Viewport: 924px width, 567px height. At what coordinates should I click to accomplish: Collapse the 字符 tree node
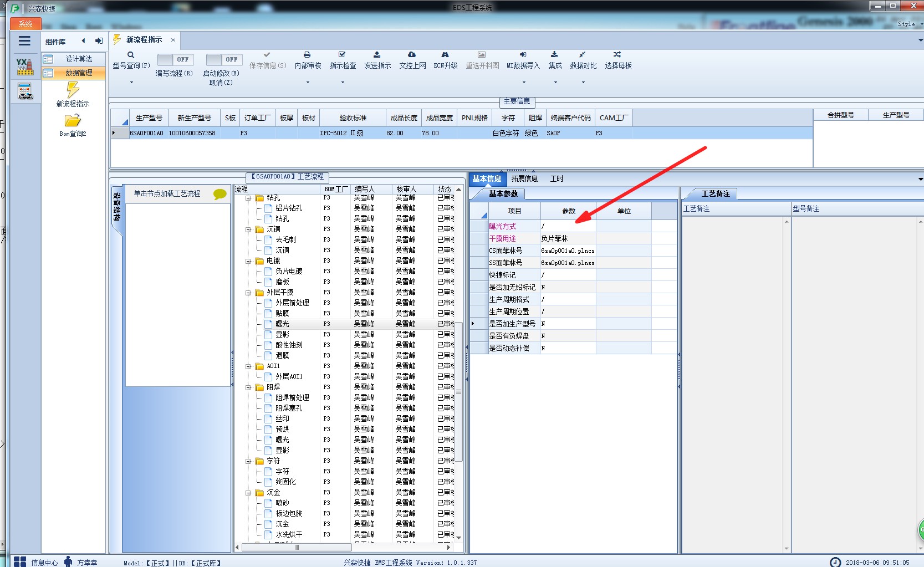click(249, 461)
